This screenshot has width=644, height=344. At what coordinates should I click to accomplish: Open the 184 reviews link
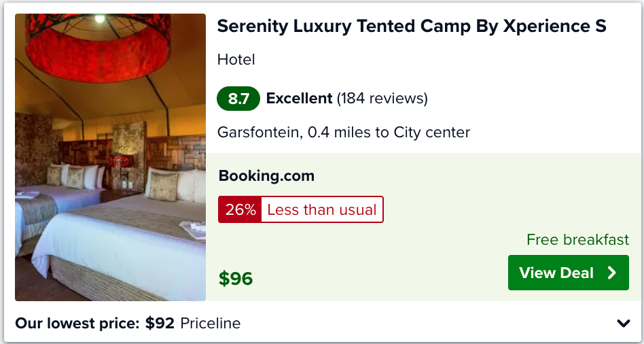point(382,99)
